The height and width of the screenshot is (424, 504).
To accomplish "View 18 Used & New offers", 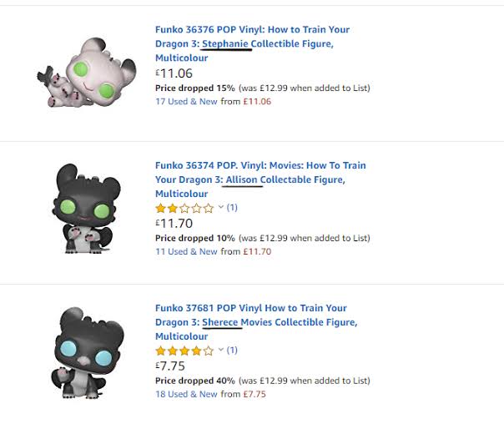I will (x=186, y=394).
